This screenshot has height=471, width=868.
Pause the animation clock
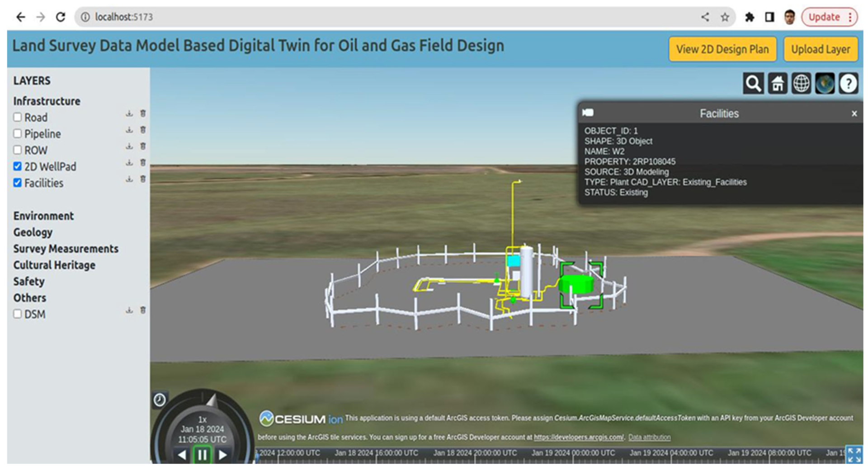[x=202, y=455]
